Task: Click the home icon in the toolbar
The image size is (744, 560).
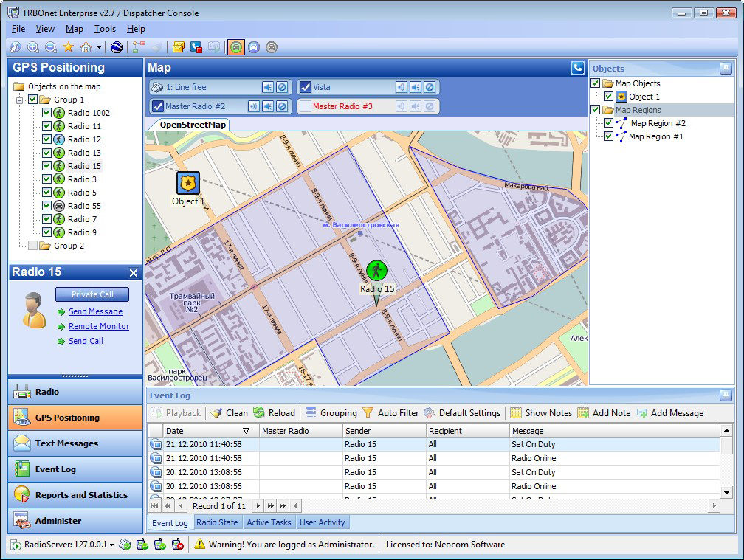Action: point(86,47)
